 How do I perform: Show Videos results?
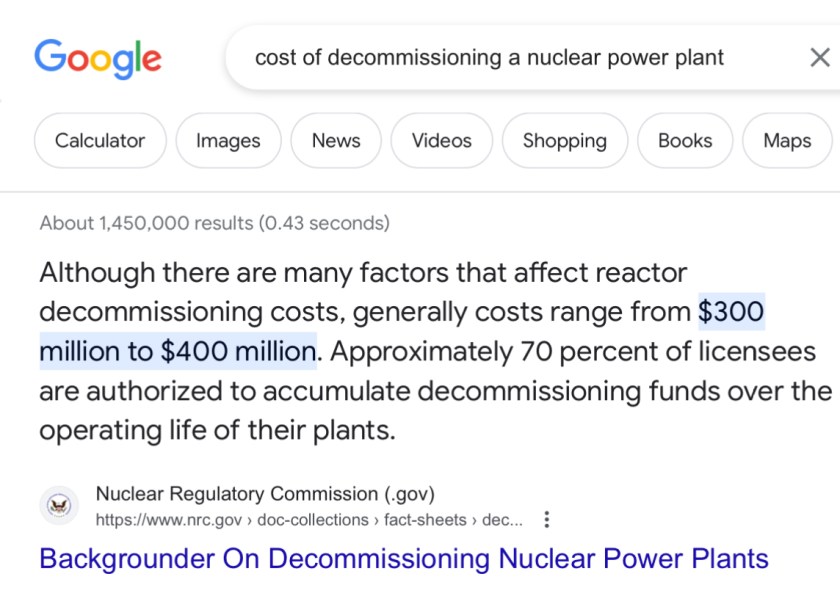click(441, 141)
